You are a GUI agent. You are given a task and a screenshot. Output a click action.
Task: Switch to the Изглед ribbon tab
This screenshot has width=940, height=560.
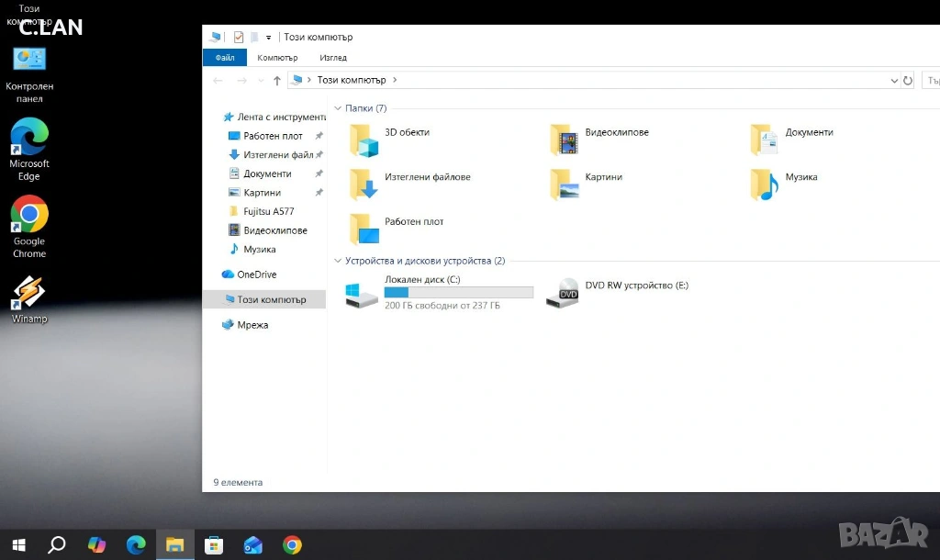333,58
